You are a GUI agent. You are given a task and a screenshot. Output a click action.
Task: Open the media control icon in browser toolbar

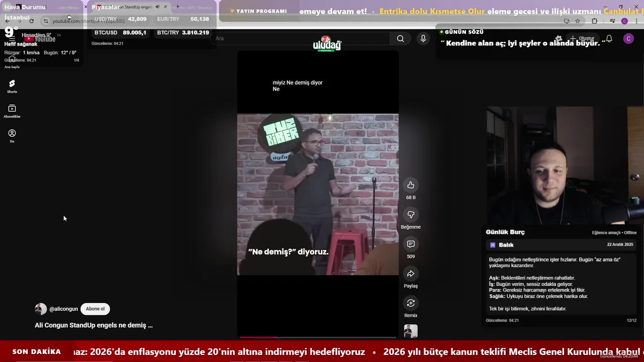[612, 21]
